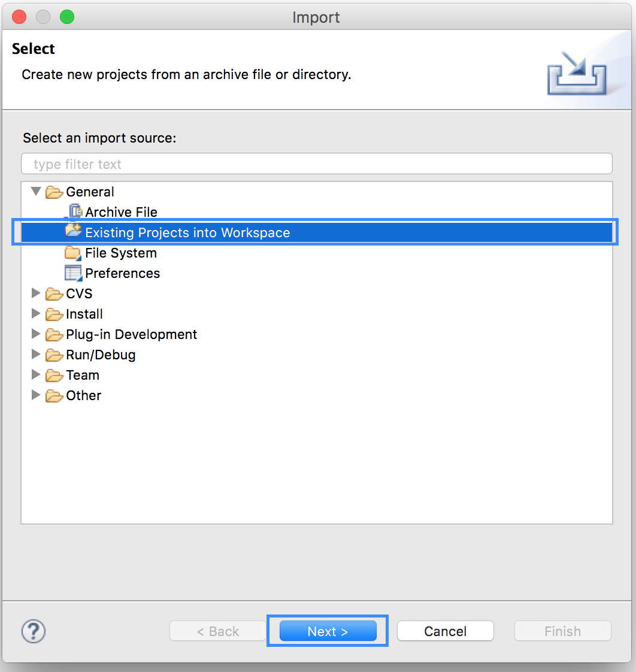Select the Run/Debug tree label
Viewport: 636px width, 672px height.
(x=101, y=355)
